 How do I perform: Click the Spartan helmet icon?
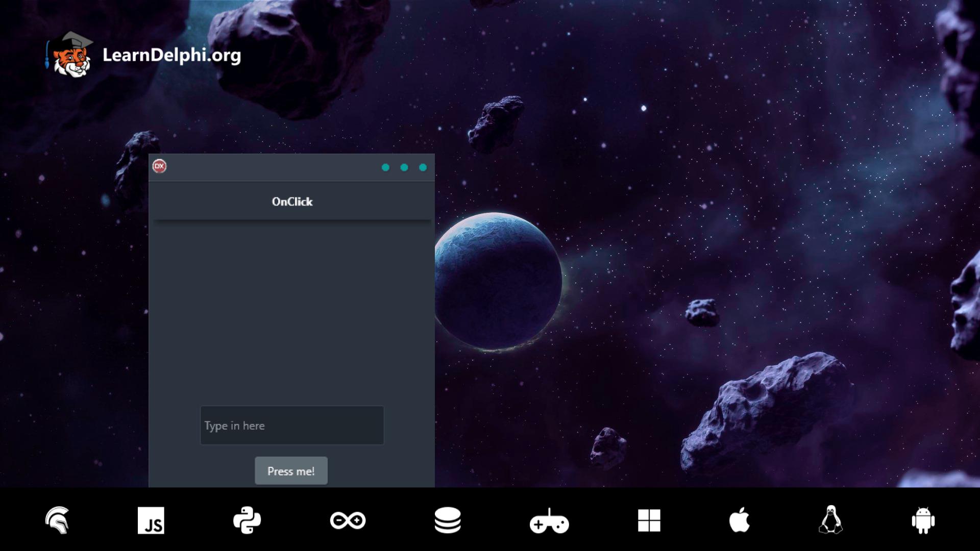tap(57, 520)
